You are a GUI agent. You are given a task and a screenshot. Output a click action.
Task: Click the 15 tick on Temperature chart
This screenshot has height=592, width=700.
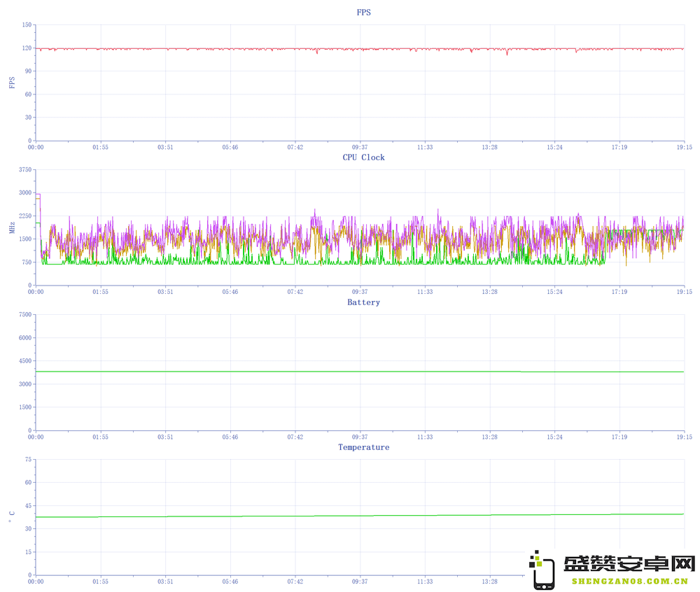tap(28, 552)
